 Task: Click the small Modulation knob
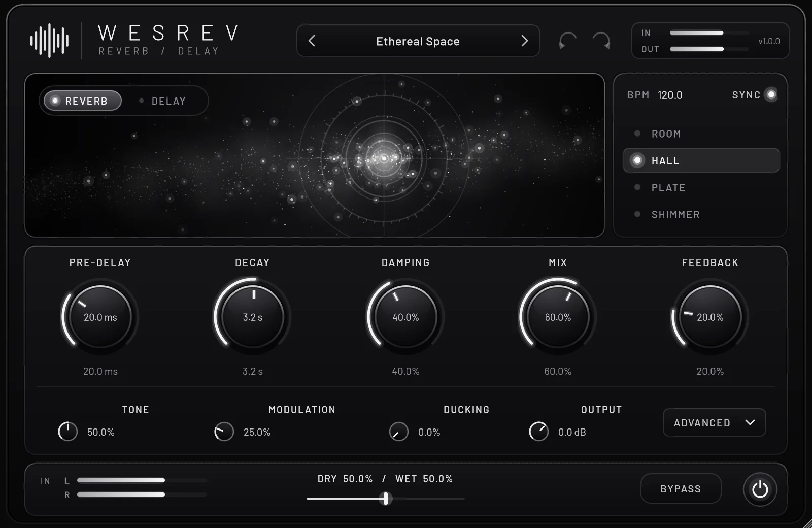coord(224,432)
